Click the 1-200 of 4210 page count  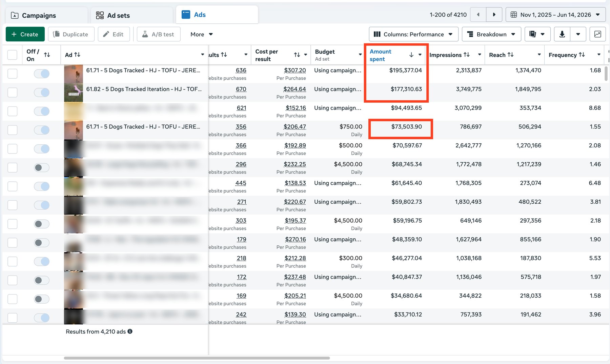[x=448, y=15]
